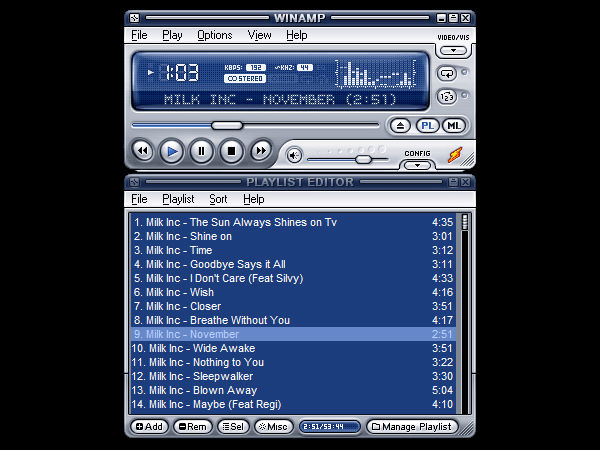
Task: Skip to next track button
Action: coord(261,151)
